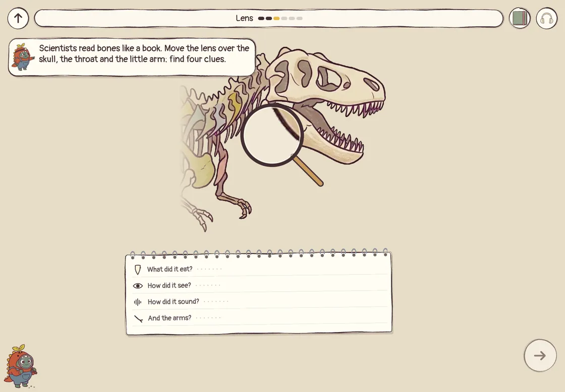Click the sound wave icon in notebook
Screen dimensions: 565x392
pyautogui.click(x=138, y=302)
